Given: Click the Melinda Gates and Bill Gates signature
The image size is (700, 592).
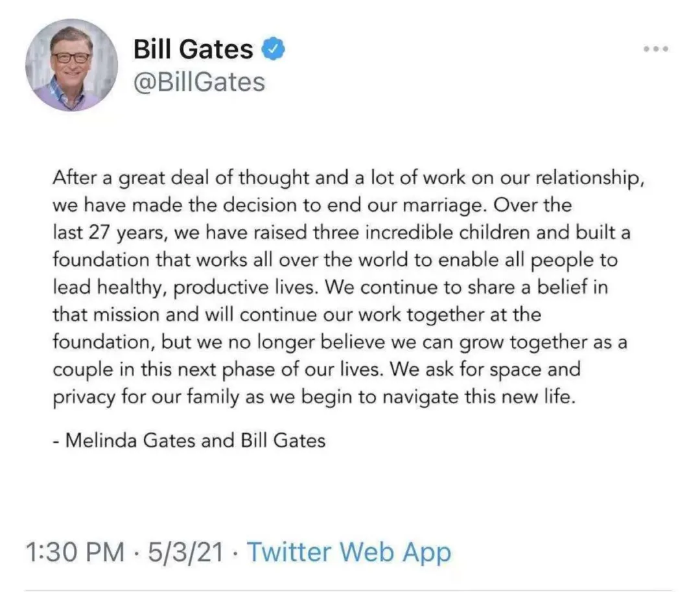Looking at the screenshot, I should (189, 441).
